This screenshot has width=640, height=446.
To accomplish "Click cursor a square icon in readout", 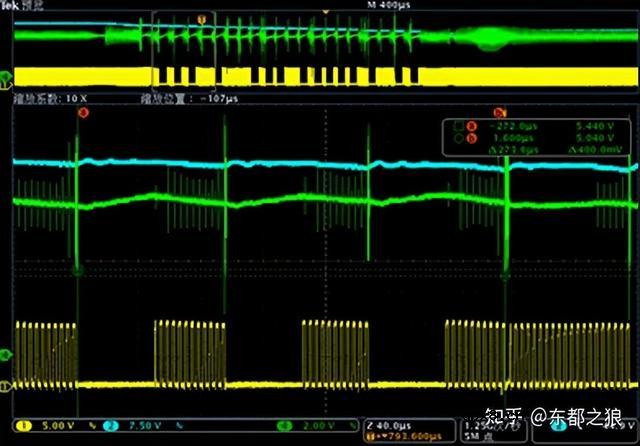I will (458, 126).
